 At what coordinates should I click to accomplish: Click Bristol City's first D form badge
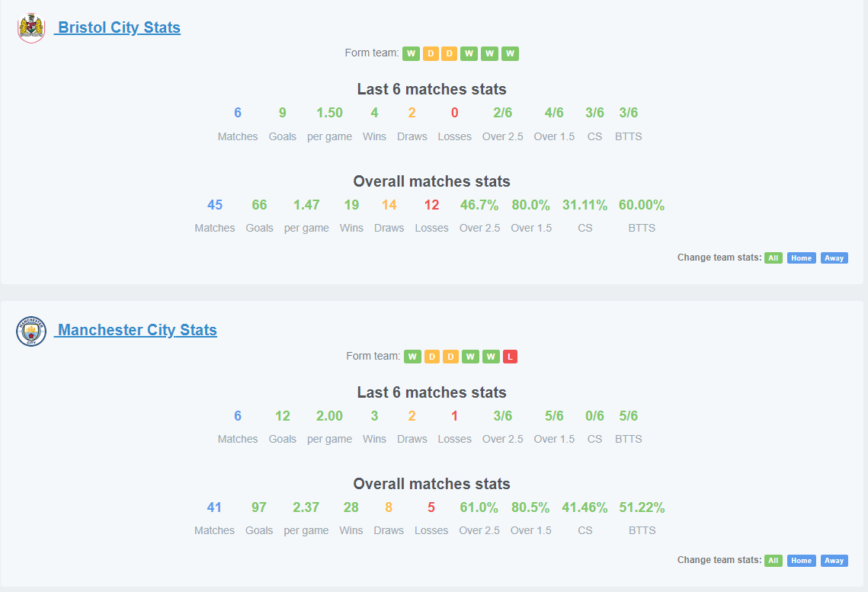click(x=431, y=53)
